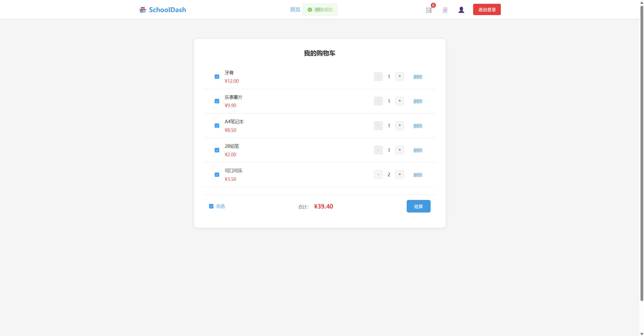
Task: Uncheck the 牙膏 item checkbox
Action: [x=217, y=77]
